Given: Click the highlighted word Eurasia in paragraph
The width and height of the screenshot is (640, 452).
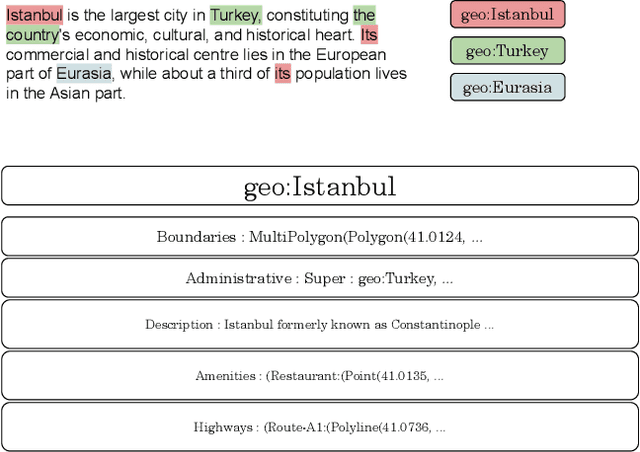Looking at the screenshot, I should click(x=84, y=74).
